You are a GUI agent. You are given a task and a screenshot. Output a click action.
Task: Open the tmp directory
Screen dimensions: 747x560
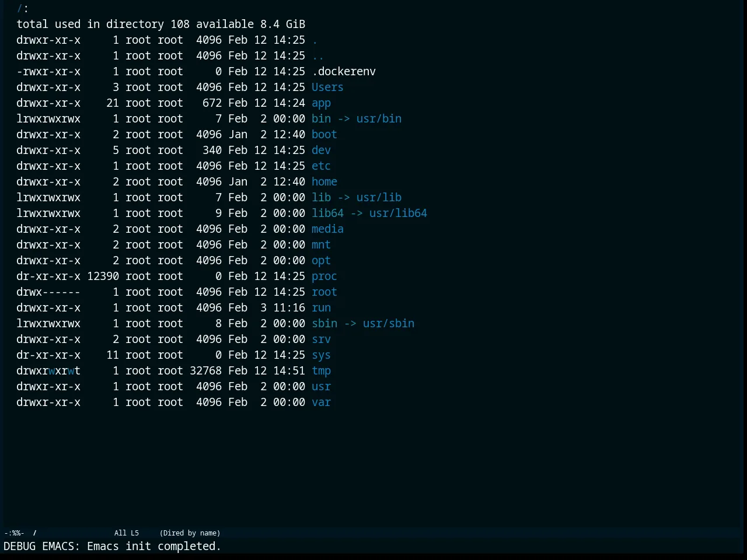pyautogui.click(x=321, y=371)
